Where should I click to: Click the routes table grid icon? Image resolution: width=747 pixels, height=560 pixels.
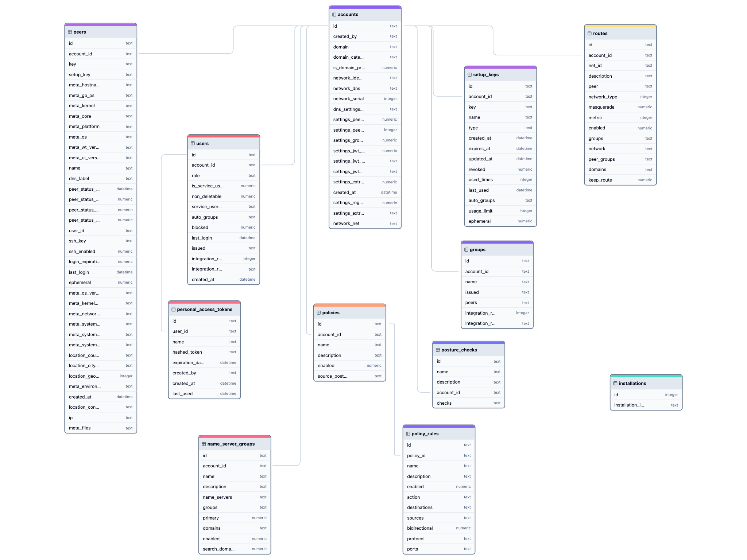point(589,34)
